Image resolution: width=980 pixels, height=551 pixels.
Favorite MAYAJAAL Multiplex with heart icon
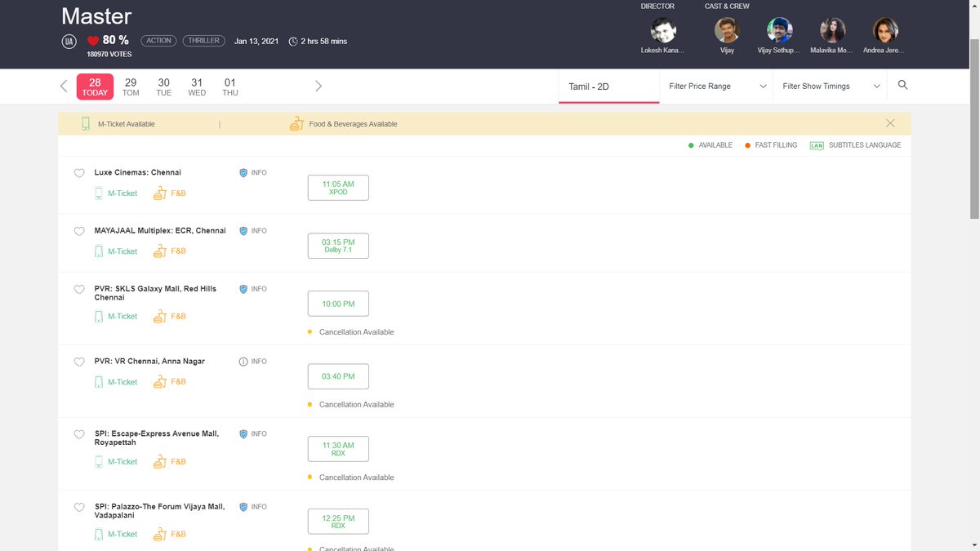(x=79, y=231)
